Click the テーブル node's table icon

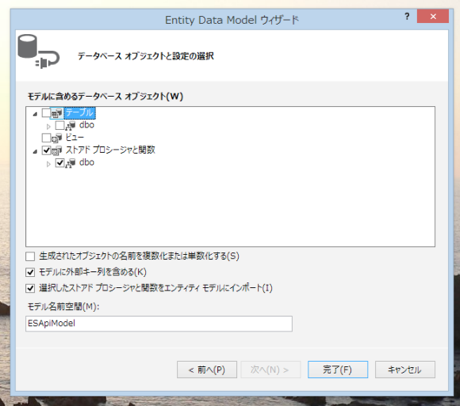(x=57, y=113)
